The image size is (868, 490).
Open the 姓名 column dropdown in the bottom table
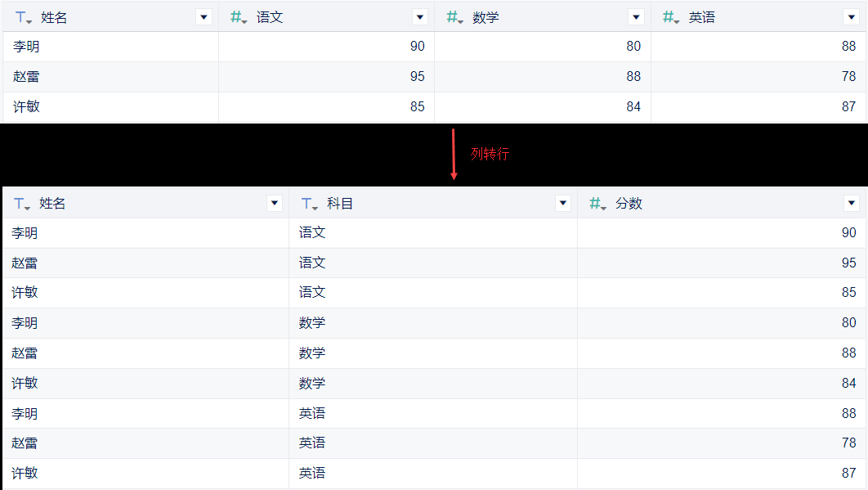274,204
